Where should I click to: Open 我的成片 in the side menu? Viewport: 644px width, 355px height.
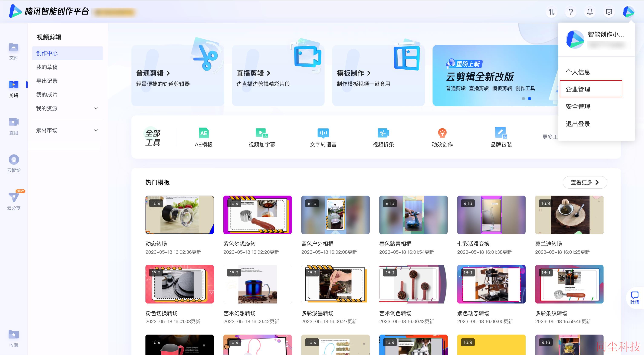[x=68, y=94]
